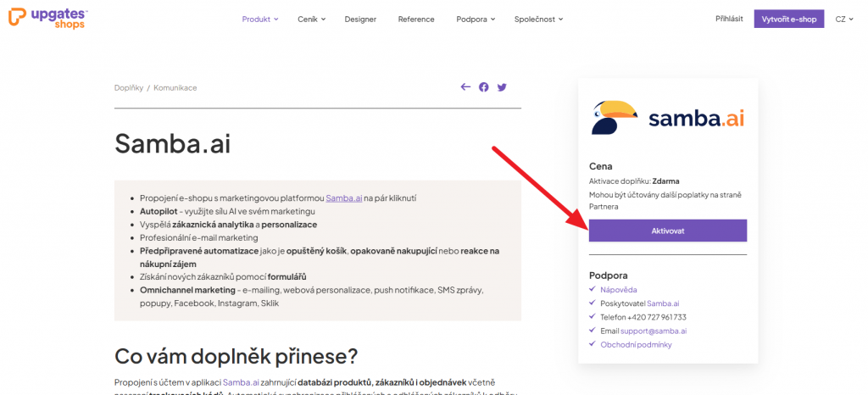The height and width of the screenshot is (395, 868).
Task: Open the CZ language selector
Action: [844, 19]
